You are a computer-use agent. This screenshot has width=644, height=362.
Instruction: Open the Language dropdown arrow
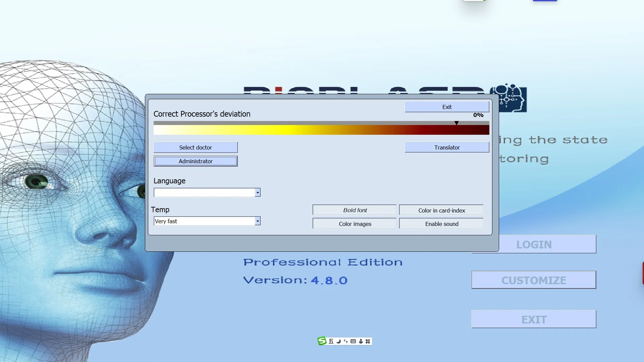[258, 193]
